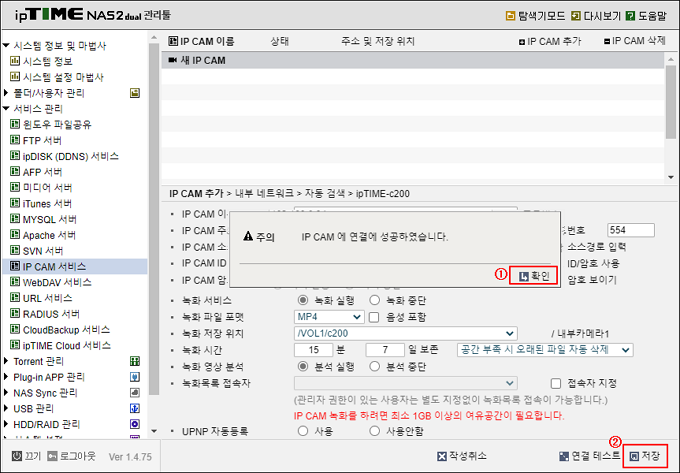Click IP CAM 추가 in the header

550,42
